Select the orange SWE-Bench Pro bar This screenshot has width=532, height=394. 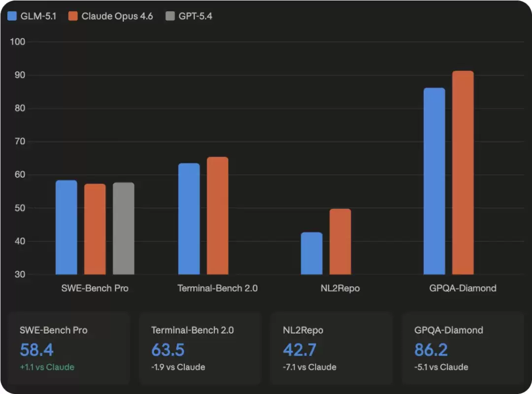pyautogui.click(x=95, y=229)
